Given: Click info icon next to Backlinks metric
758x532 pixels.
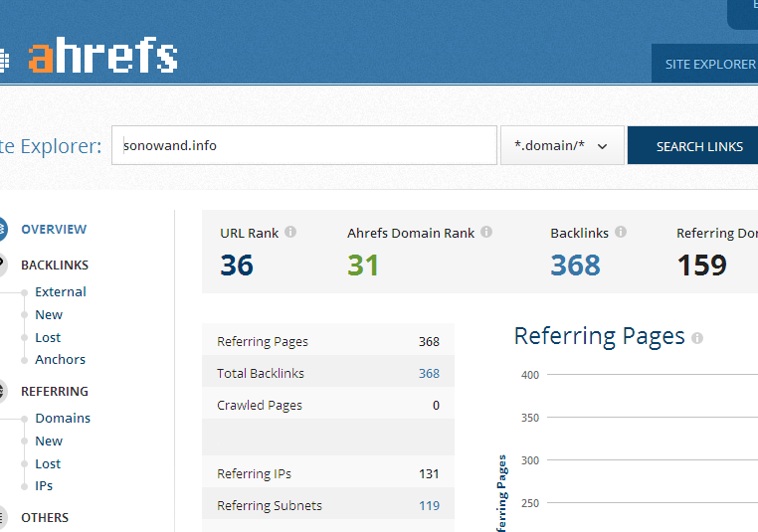Looking at the screenshot, I should [x=621, y=233].
